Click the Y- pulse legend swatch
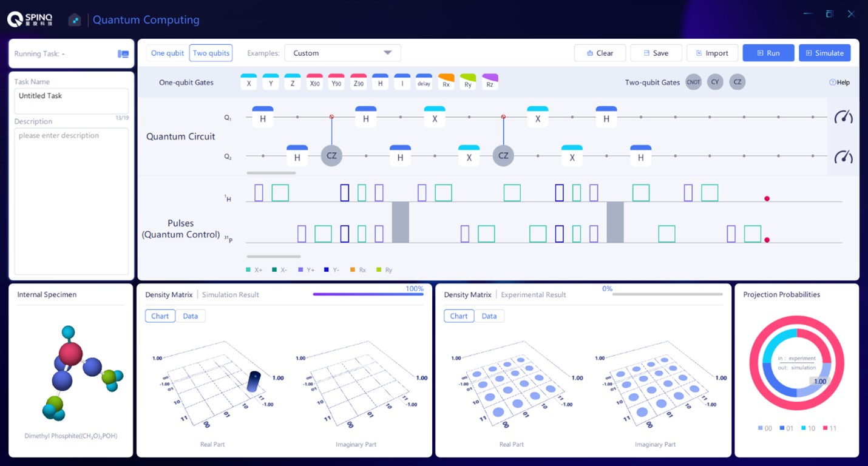Viewport: 868px width, 466px height. tap(327, 270)
